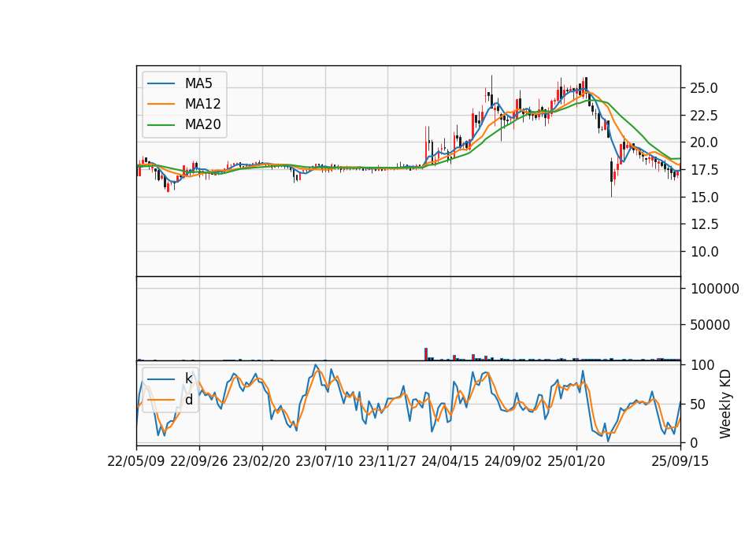The image size is (756, 543).
Task: Click the tallest volume bar in early 2024
Action: [426, 354]
